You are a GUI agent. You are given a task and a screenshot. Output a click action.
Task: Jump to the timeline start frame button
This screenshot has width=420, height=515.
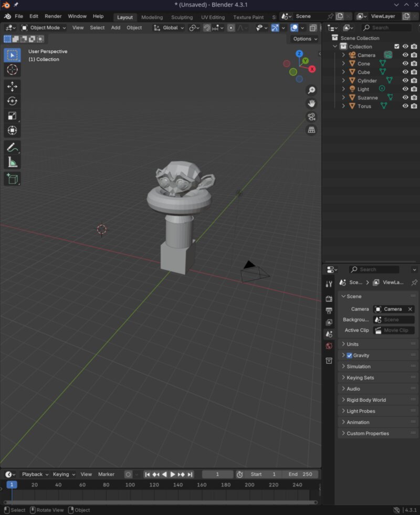click(148, 474)
